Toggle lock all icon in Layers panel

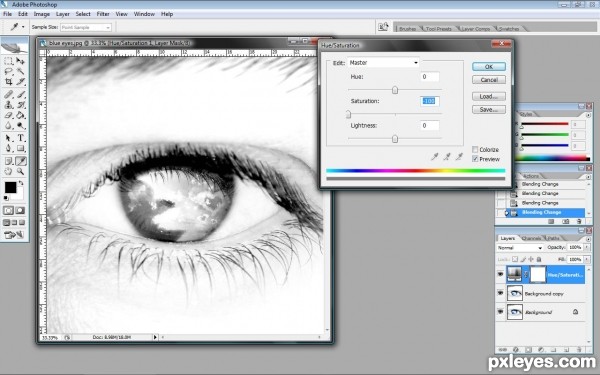[539, 259]
